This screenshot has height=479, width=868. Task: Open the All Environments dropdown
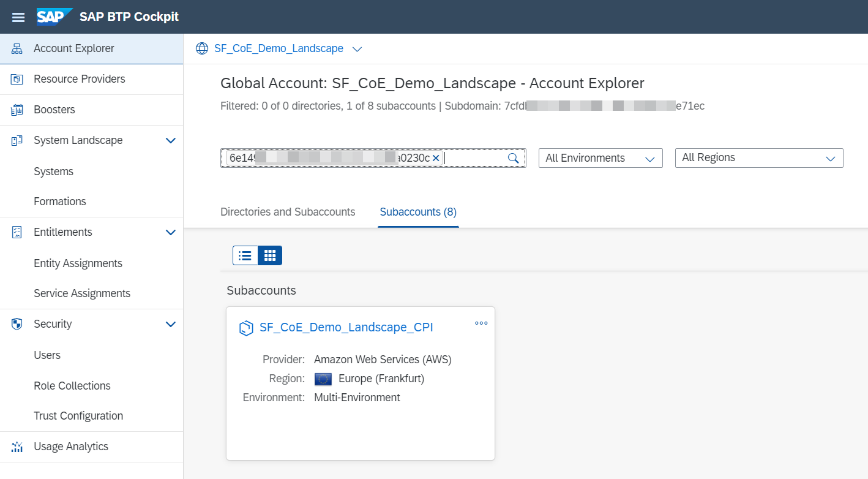pyautogui.click(x=600, y=158)
